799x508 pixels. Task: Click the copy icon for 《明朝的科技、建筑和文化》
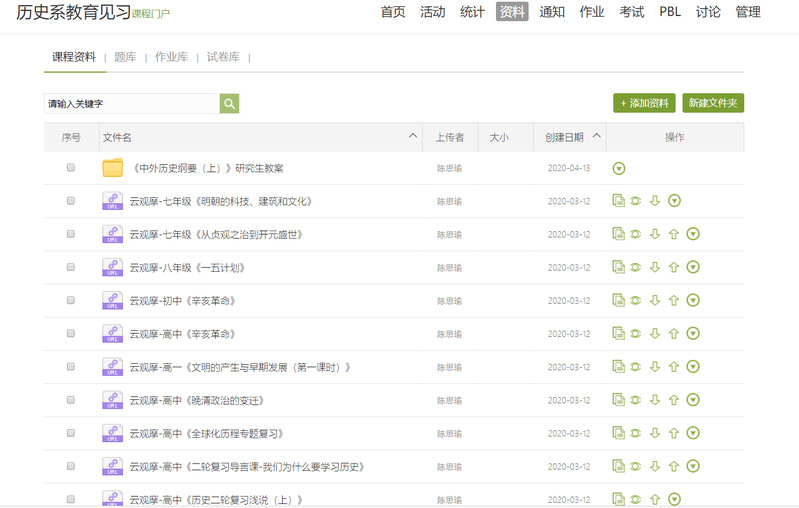pyautogui.click(x=618, y=201)
